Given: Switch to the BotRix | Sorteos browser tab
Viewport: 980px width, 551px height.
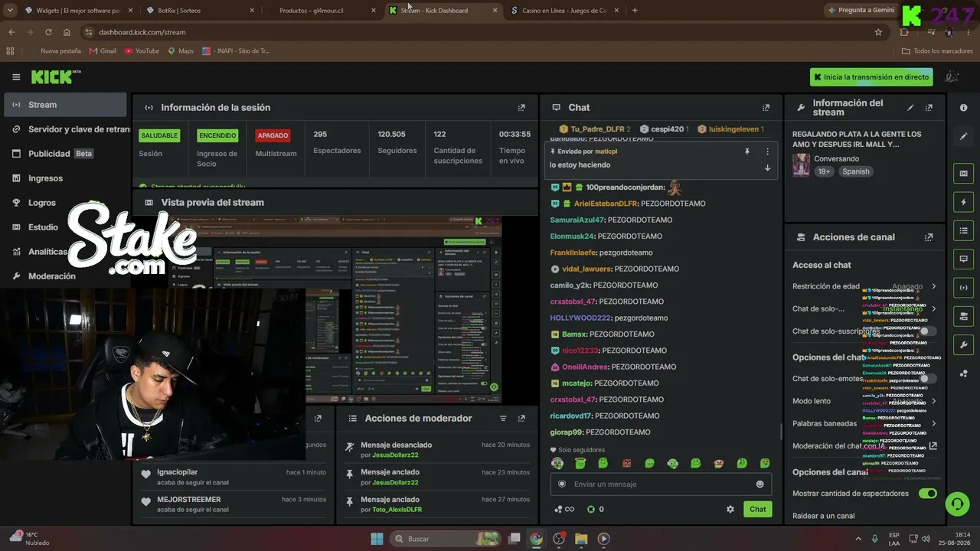Looking at the screenshot, I should point(199,11).
